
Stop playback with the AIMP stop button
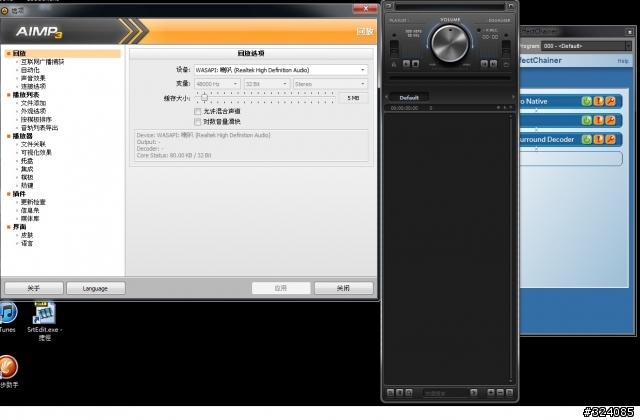tap(416, 64)
